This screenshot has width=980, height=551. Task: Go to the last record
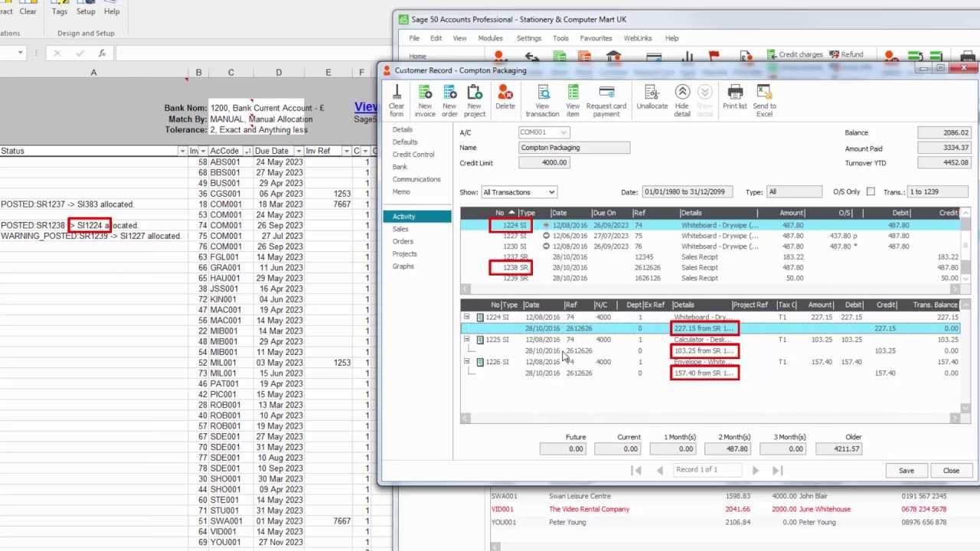[778, 470]
